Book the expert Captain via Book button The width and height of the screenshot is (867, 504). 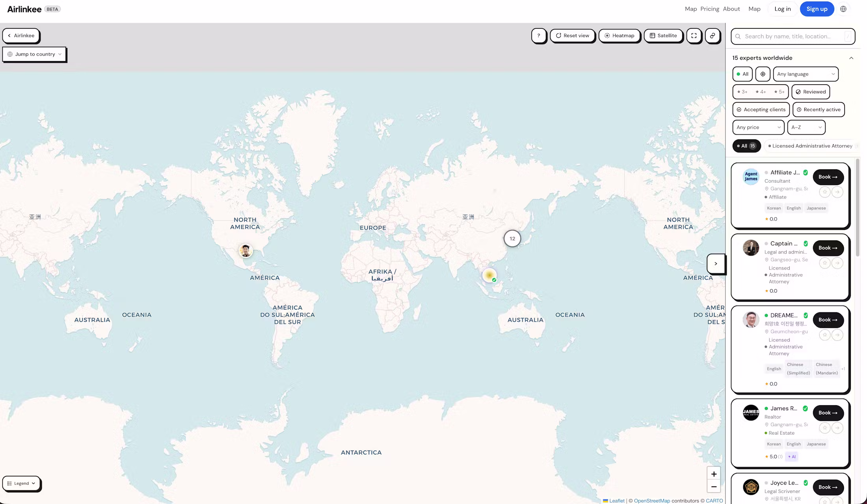click(828, 248)
